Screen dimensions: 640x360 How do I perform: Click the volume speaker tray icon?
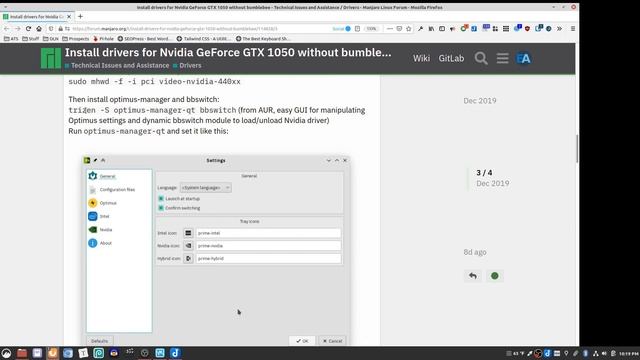(604, 353)
